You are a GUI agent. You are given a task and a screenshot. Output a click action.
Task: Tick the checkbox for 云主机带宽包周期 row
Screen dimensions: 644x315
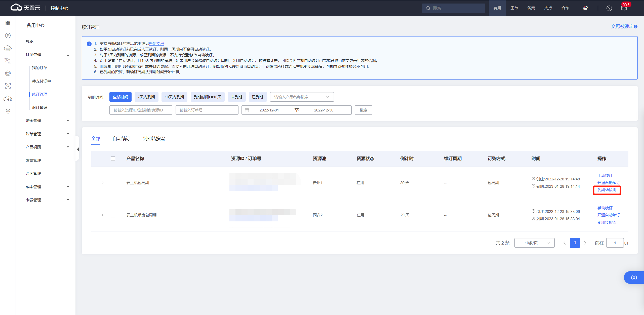point(113,215)
